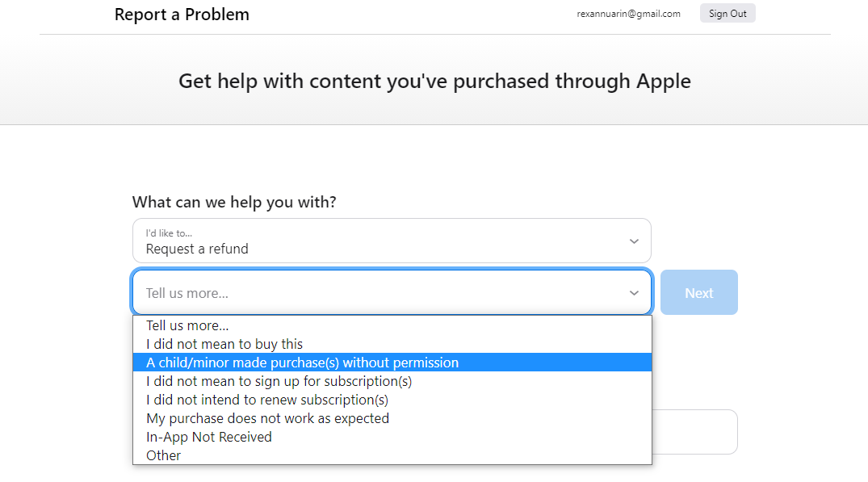Click the partially hidden input box below Next
This screenshot has height=482, width=868.
pyautogui.click(x=694, y=432)
